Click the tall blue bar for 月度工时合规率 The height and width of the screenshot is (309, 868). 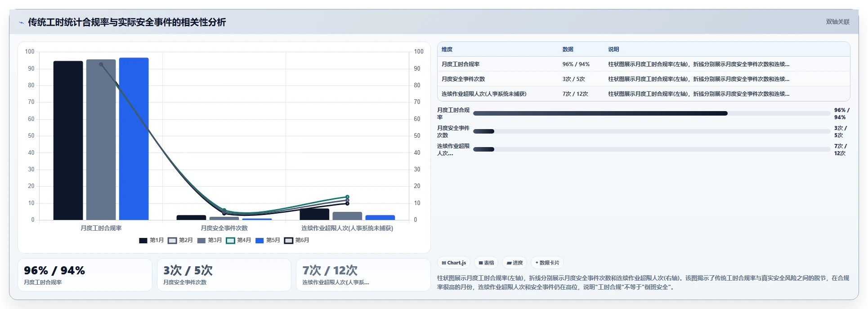(134, 139)
